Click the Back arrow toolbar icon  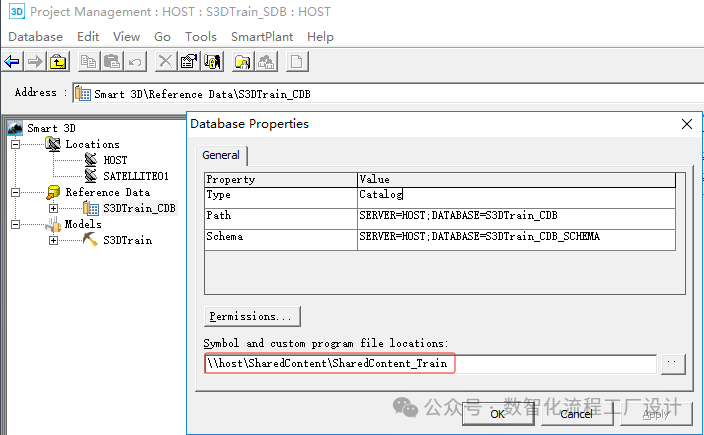coord(12,62)
